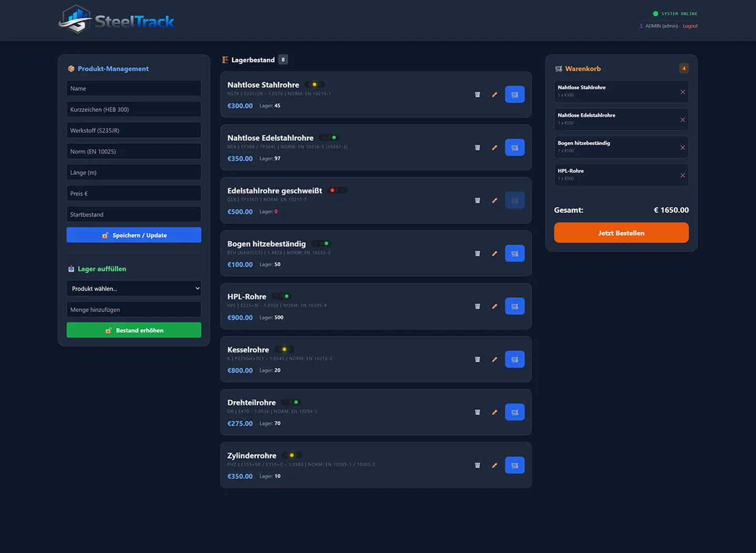The height and width of the screenshot is (553, 756).
Task: Click the green SYSTEM ONLINE status indicator
Action: pyautogui.click(x=655, y=14)
